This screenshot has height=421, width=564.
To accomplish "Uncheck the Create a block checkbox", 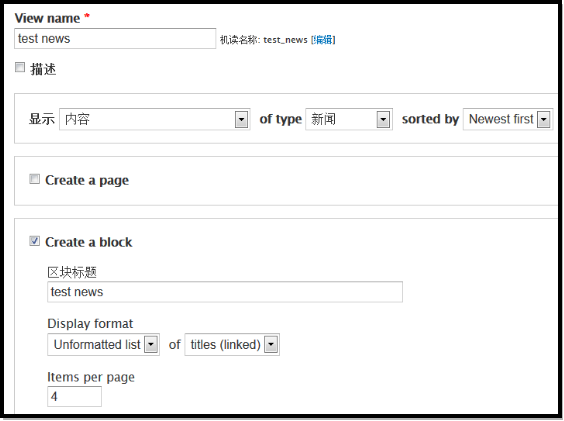I will coord(35,241).
